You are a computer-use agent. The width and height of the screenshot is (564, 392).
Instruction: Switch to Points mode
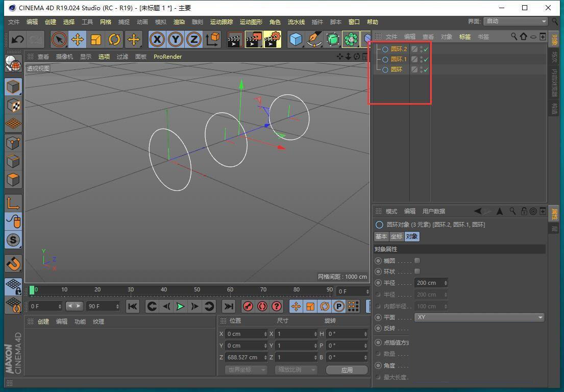point(13,143)
